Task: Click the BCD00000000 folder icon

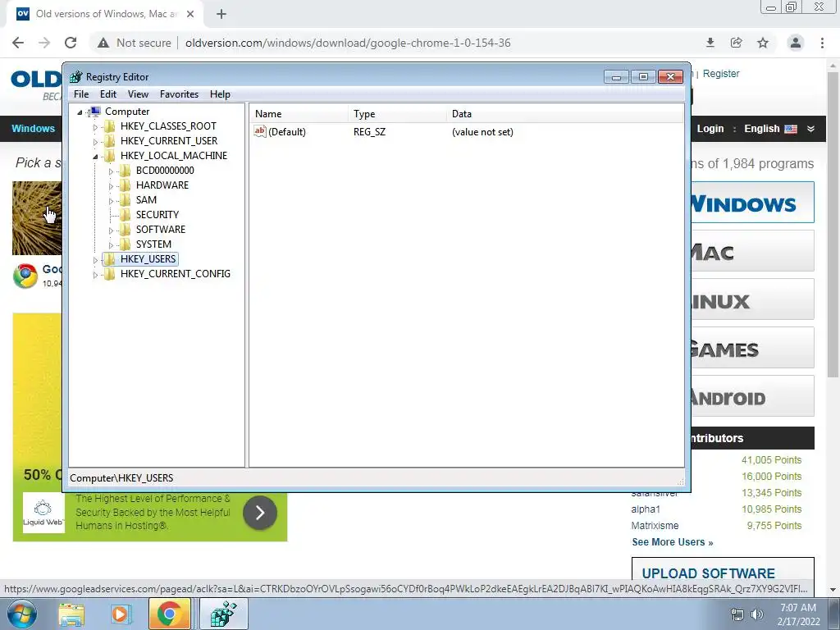Action: pos(126,171)
